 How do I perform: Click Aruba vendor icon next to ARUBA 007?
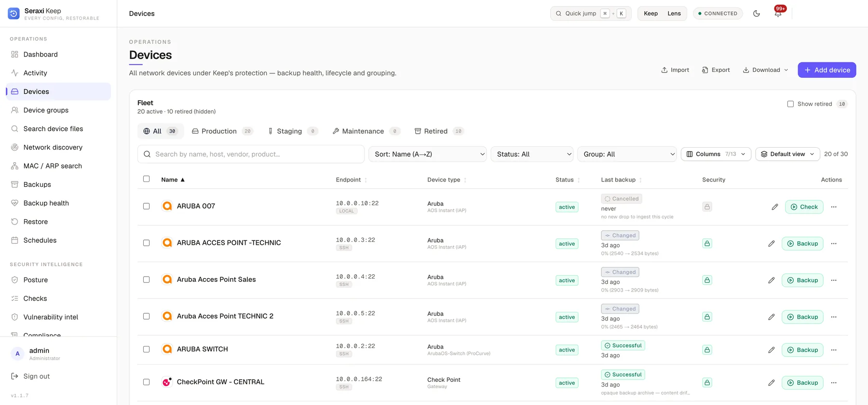(167, 206)
